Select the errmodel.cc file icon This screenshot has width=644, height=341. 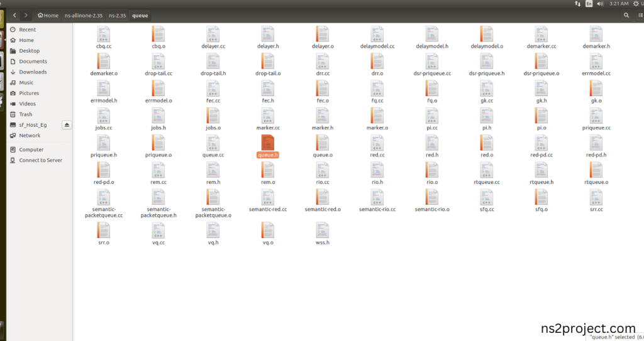596,61
